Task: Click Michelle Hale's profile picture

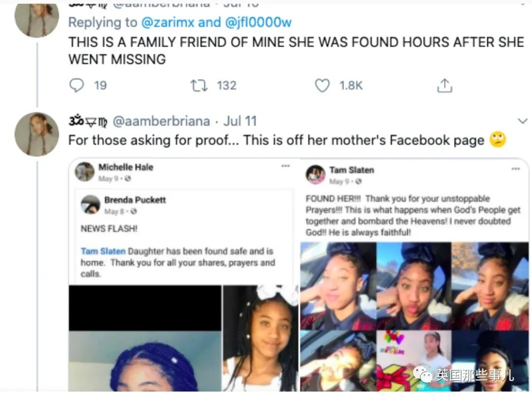Action: tap(85, 172)
